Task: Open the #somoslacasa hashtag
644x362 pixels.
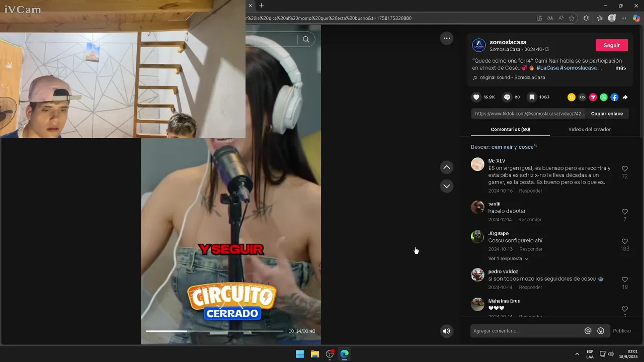Action: click(x=578, y=68)
